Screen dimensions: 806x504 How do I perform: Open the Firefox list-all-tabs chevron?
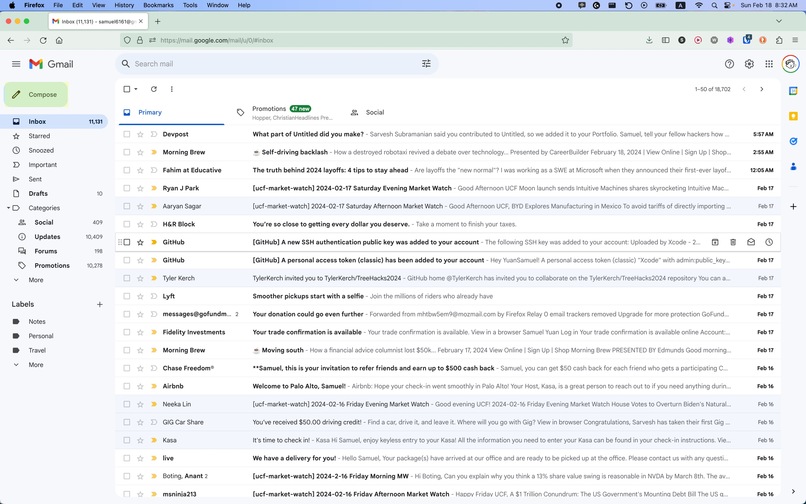[779, 22]
